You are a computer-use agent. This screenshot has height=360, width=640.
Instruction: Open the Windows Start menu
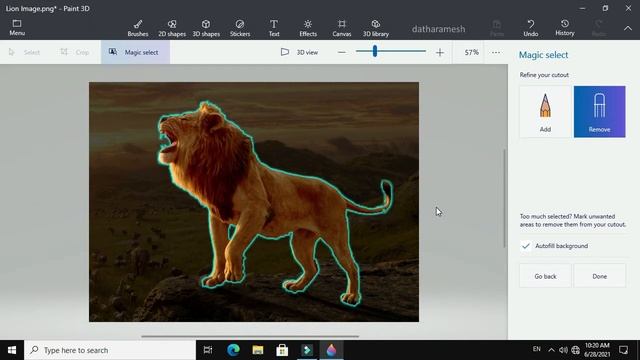click(12, 350)
